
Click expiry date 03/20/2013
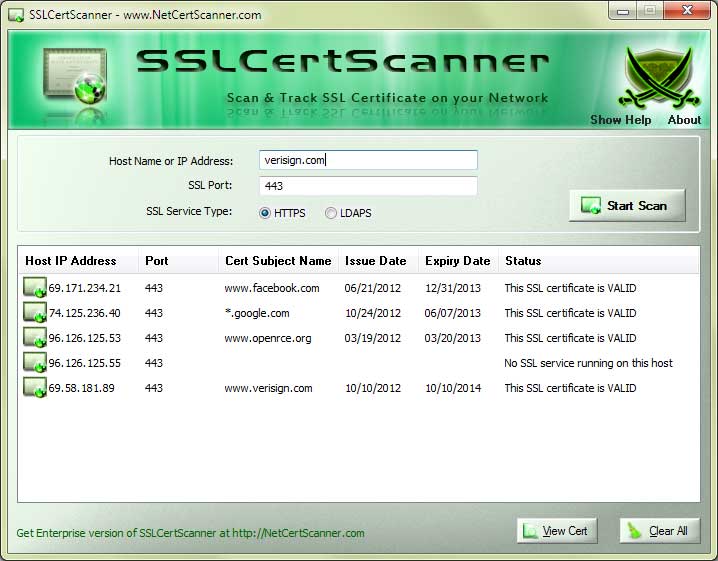pyautogui.click(x=453, y=338)
